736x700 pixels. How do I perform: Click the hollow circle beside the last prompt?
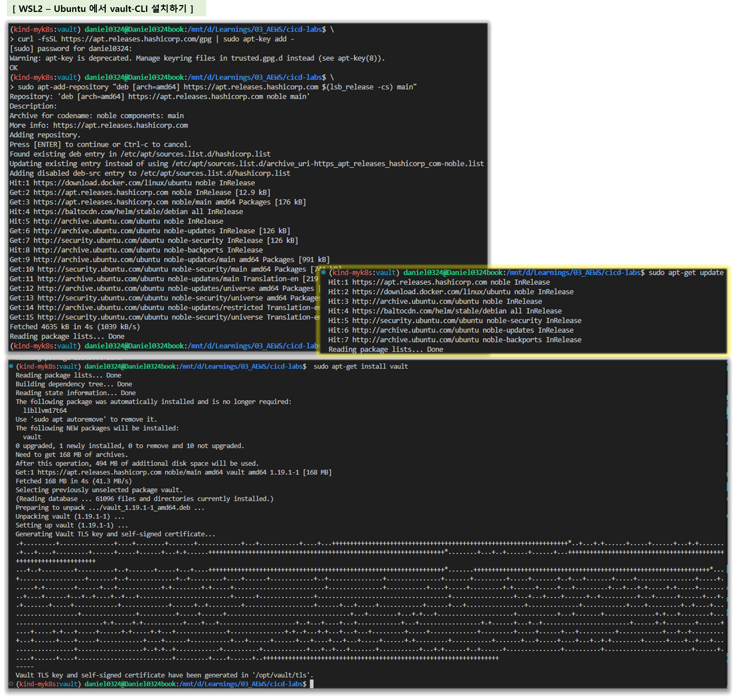coord(11,684)
